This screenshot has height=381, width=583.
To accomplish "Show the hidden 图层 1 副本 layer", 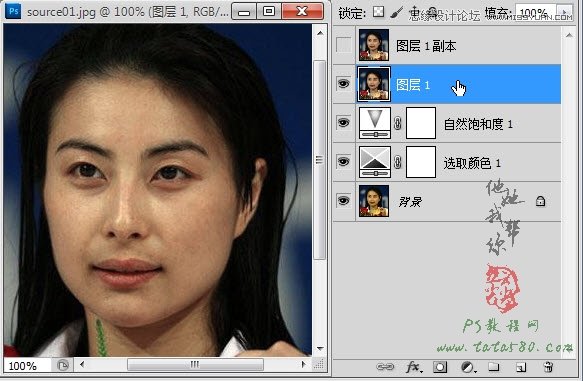I will [x=343, y=45].
